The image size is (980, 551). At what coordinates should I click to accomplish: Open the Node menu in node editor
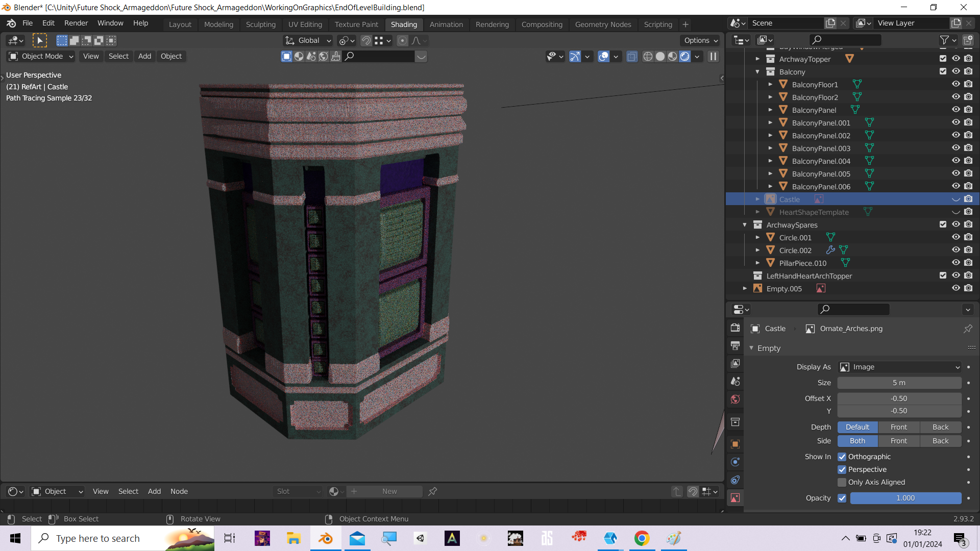click(x=179, y=491)
